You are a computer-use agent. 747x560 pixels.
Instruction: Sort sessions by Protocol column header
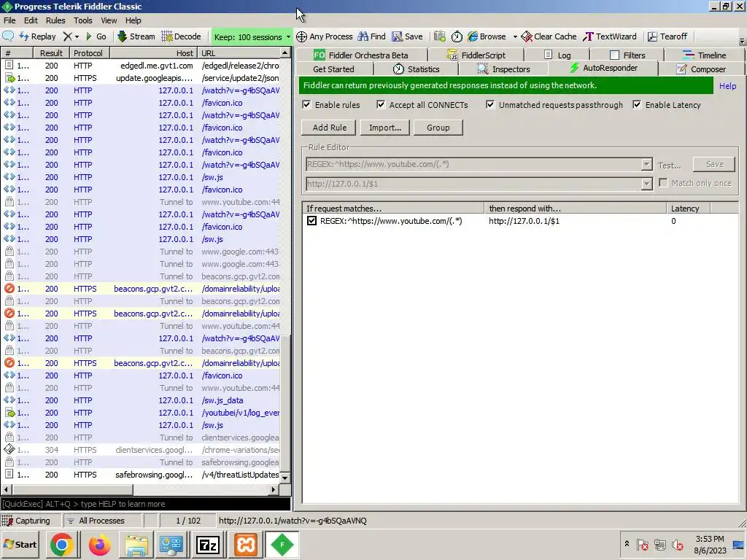click(88, 52)
